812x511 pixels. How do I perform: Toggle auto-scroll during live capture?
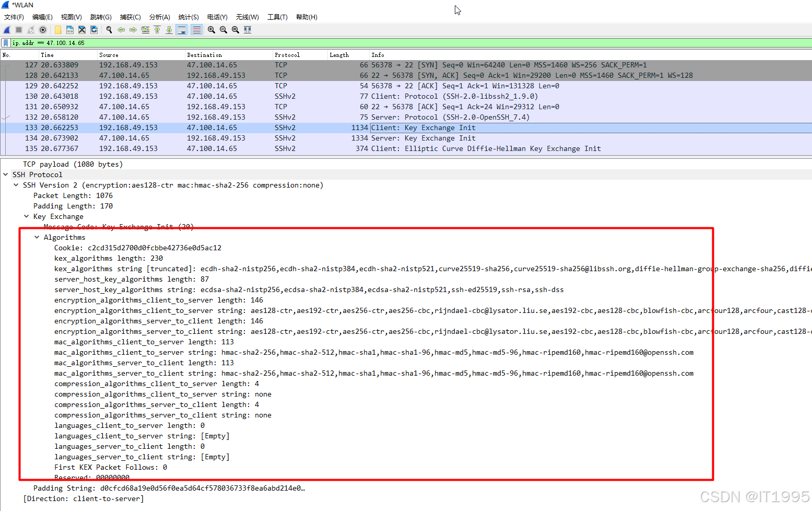[181, 30]
